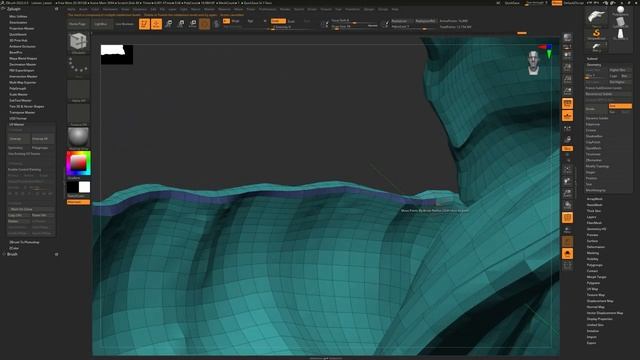The image size is (640, 360).
Task: Click the Xpose icon on right shelf
Action: 567,266
